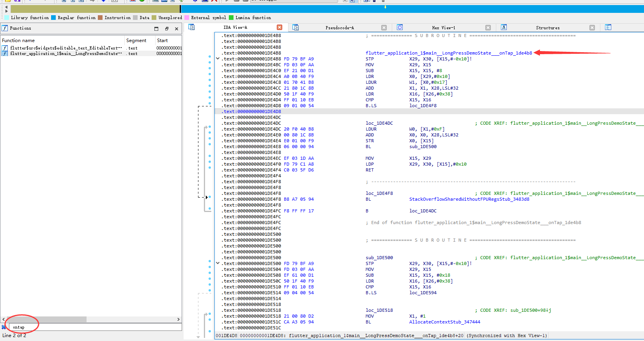644x341 pixels.
Task: Click the function icon of the EditableText row
Action: 5,48
